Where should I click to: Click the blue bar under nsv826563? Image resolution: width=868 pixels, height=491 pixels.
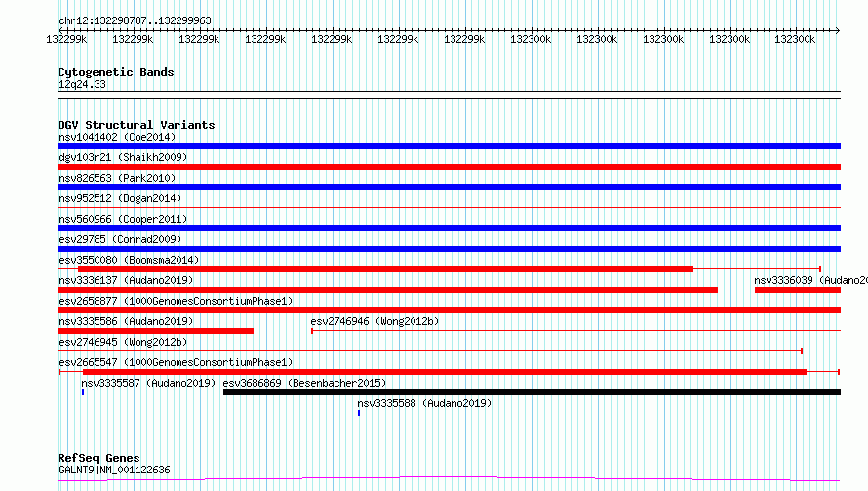(449, 187)
